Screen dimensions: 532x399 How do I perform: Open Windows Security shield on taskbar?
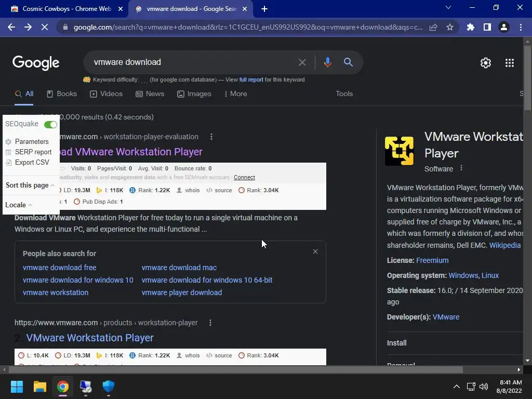click(x=109, y=387)
